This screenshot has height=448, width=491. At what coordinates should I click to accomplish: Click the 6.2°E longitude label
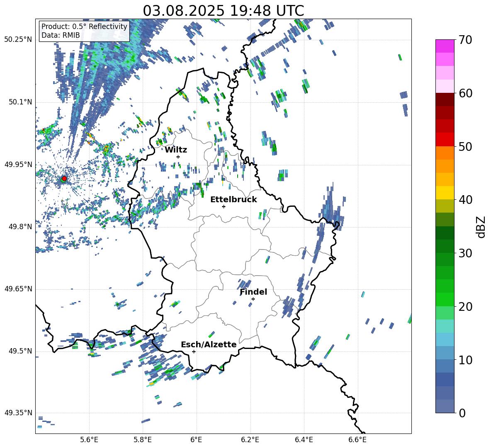coord(250,440)
